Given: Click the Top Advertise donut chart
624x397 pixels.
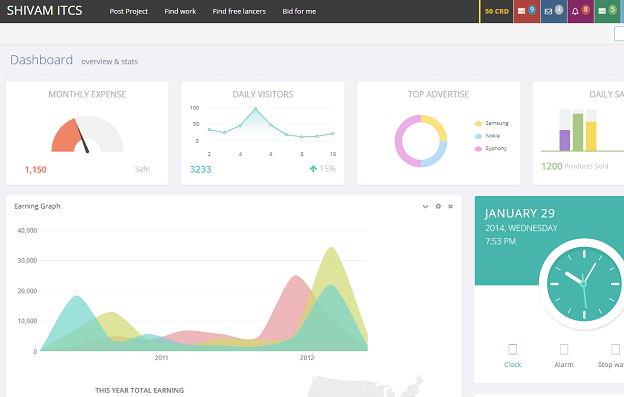Looking at the screenshot, I should 421,141.
